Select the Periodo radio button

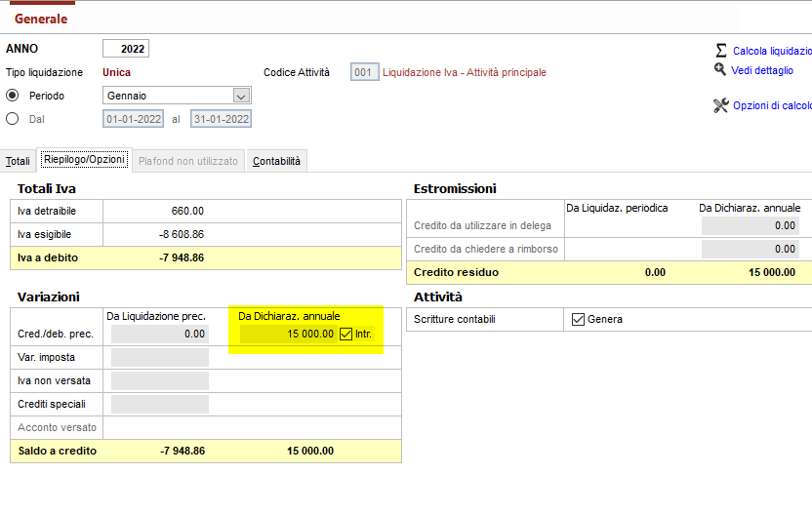coord(13,96)
